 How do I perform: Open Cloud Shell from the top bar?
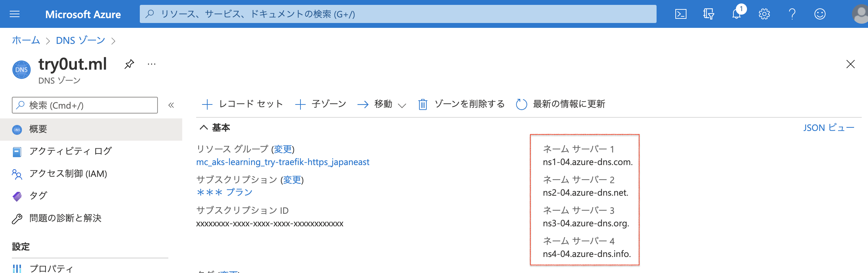tap(681, 14)
